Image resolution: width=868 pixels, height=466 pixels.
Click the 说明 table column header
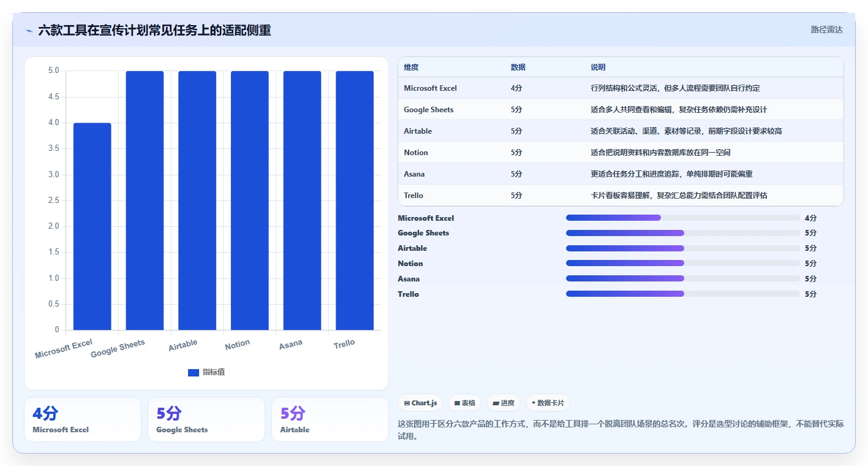[598, 67]
